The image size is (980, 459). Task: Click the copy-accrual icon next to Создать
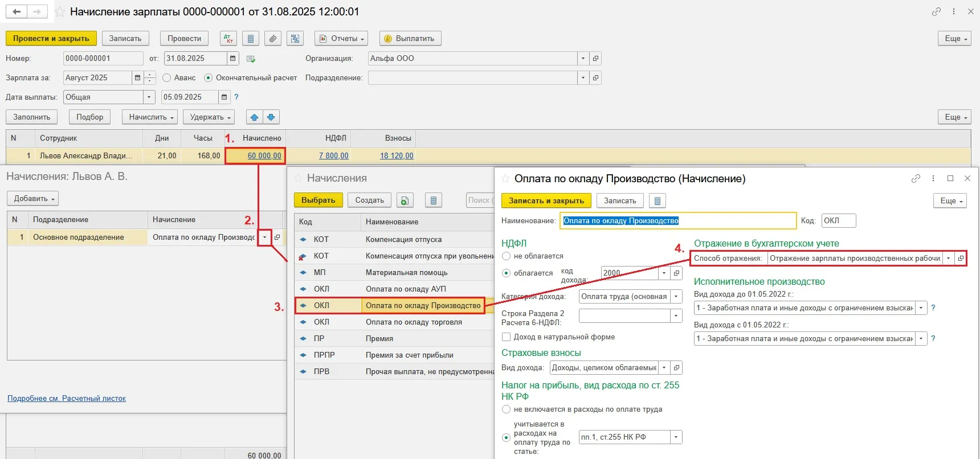coord(405,200)
